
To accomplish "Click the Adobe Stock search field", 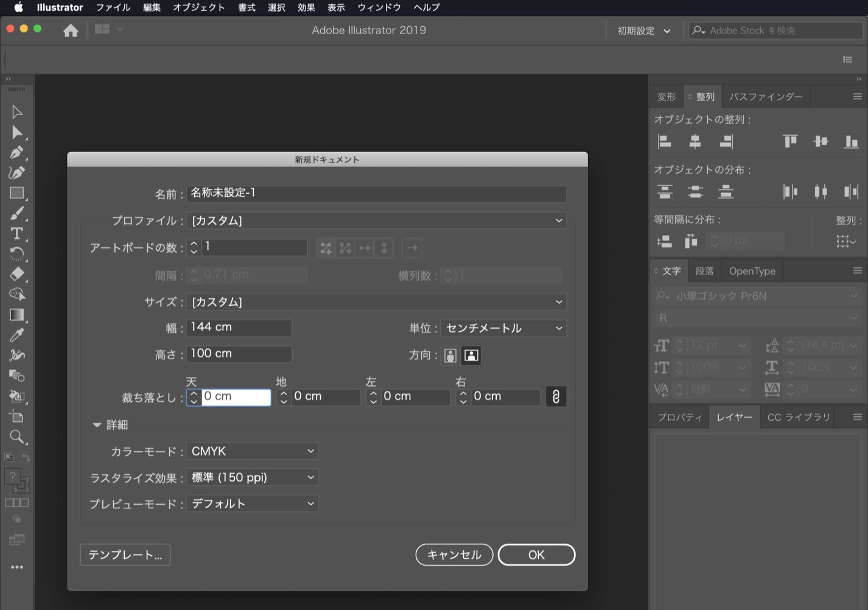I will click(776, 30).
